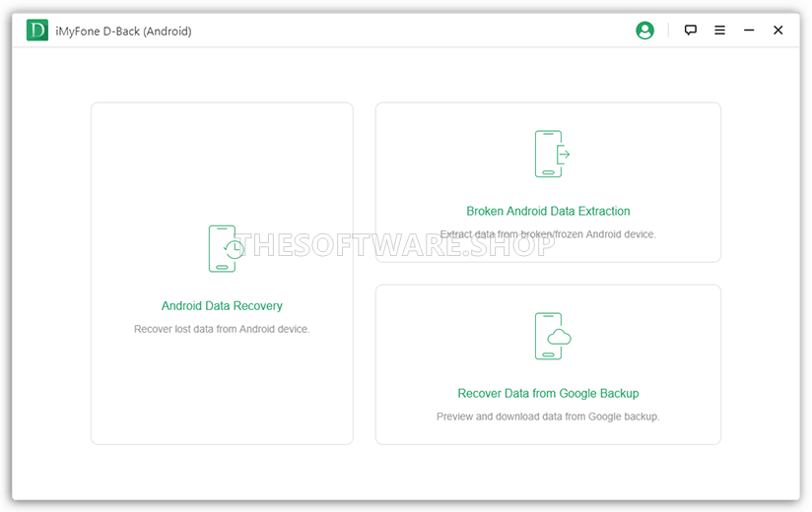The height and width of the screenshot is (512, 812).
Task: Click 'Recover lost data from Android device.' text
Action: tap(222, 329)
